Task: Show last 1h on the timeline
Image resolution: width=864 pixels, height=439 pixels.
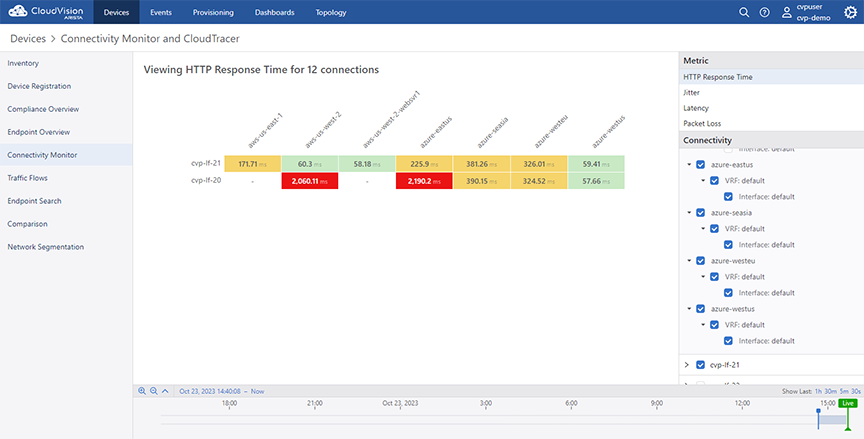Action: [818, 392]
